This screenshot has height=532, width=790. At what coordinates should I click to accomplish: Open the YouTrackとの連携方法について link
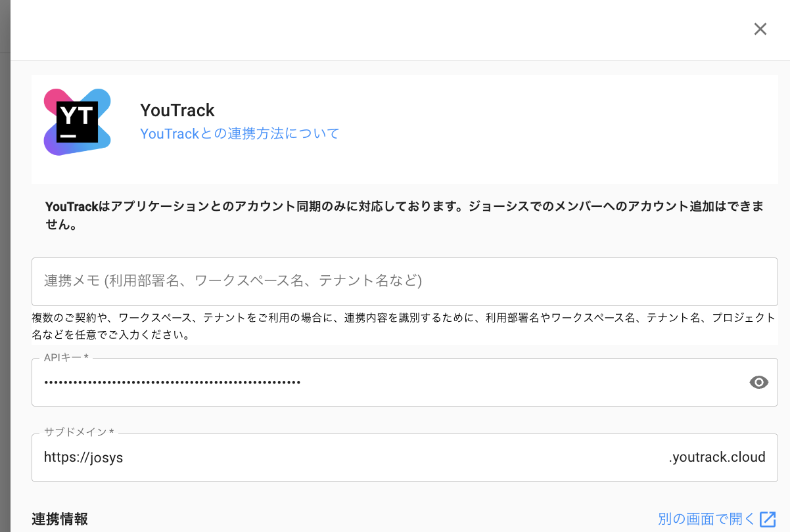click(240, 134)
